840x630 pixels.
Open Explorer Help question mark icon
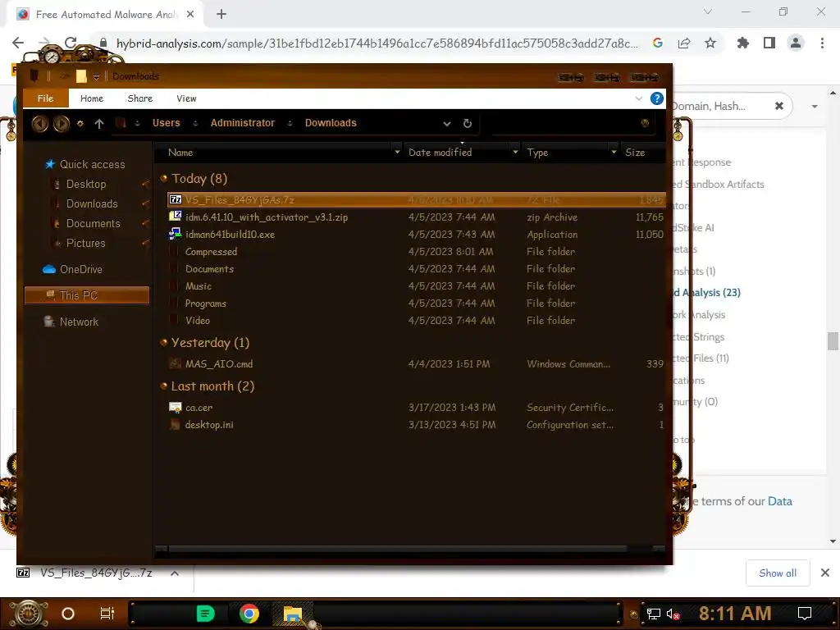click(657, 98)
